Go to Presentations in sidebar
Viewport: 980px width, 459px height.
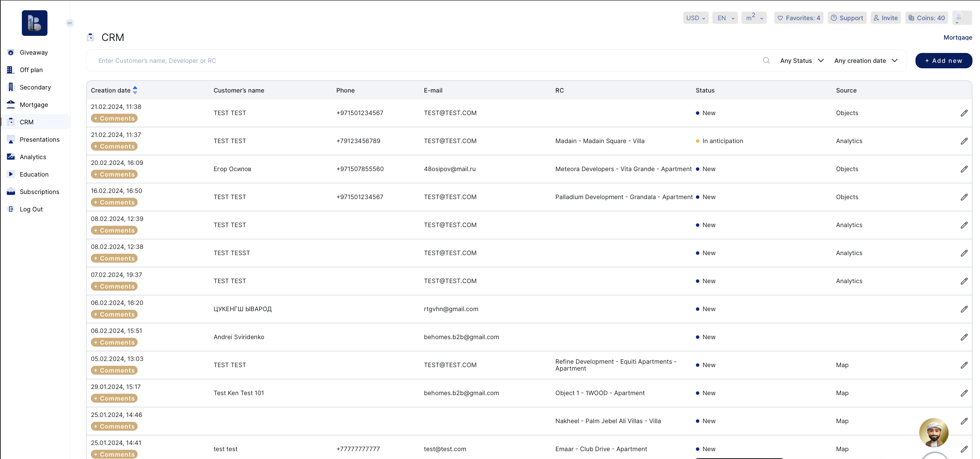(x=40, y=140)
